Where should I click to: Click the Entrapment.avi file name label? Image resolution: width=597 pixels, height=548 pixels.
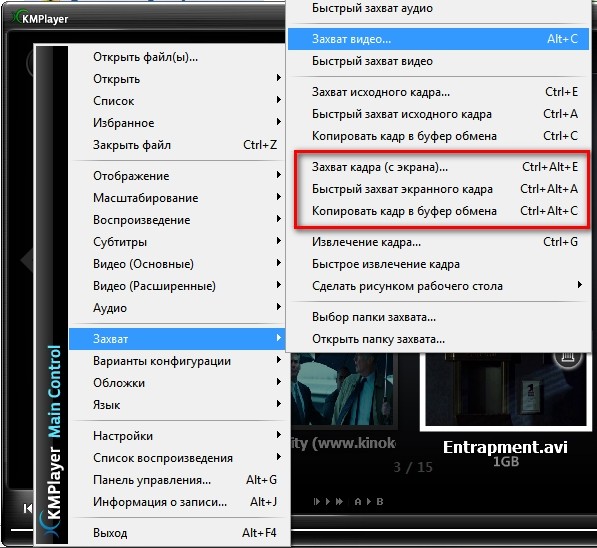click(505, 447)
